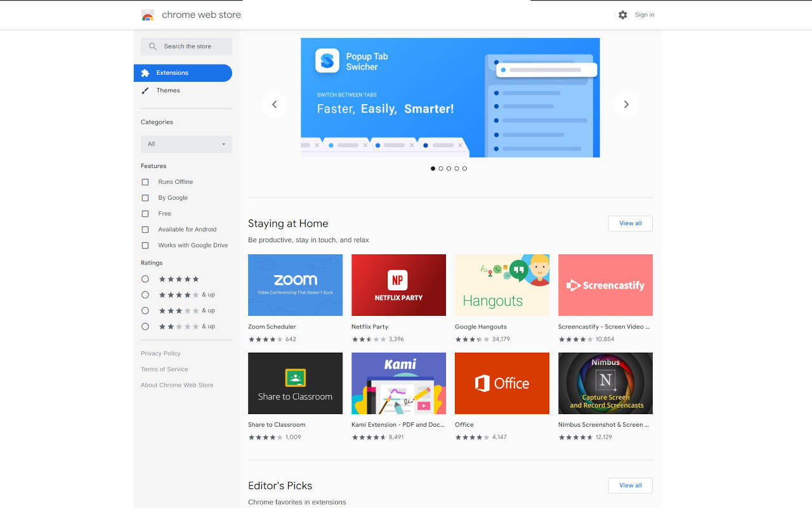Focus the Search the store field
812x508 pixels.
pos(187,46)
